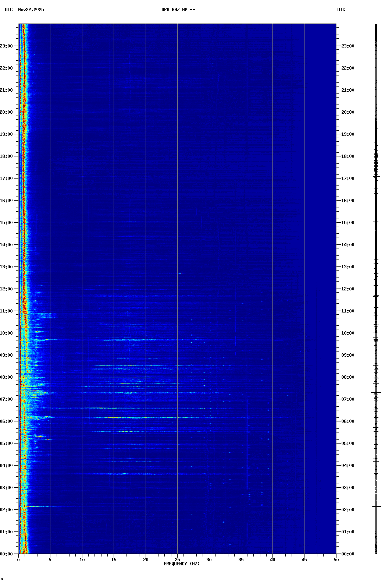Click the UTC label above the right time axis
This screenshot has height=583, width=392.
click(x=341, y=10)
